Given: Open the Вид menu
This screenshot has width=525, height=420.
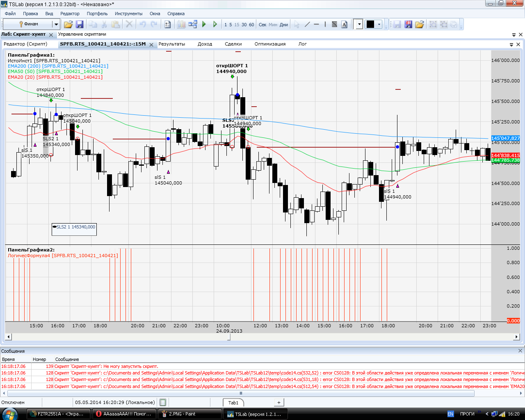Looking at the screenshot, I should pos(49,14).
